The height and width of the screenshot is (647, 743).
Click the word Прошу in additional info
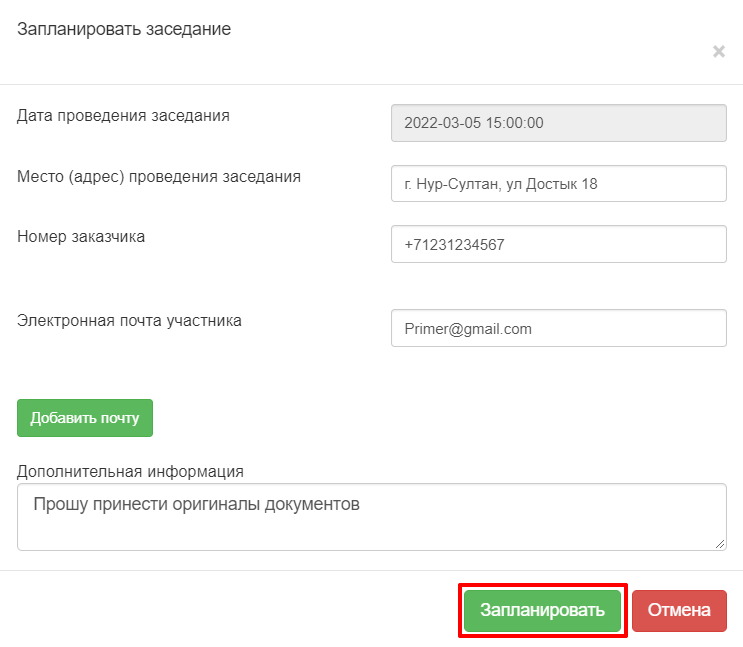(x=61, y=504)
